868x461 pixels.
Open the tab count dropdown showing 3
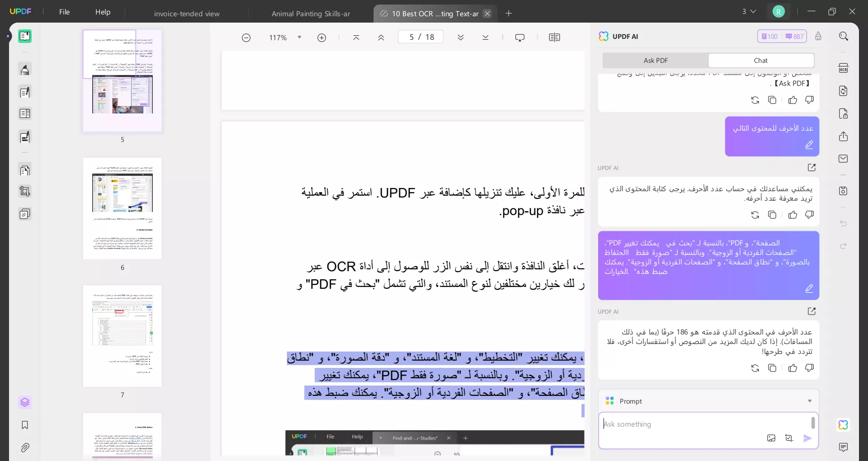pos(749,11)
